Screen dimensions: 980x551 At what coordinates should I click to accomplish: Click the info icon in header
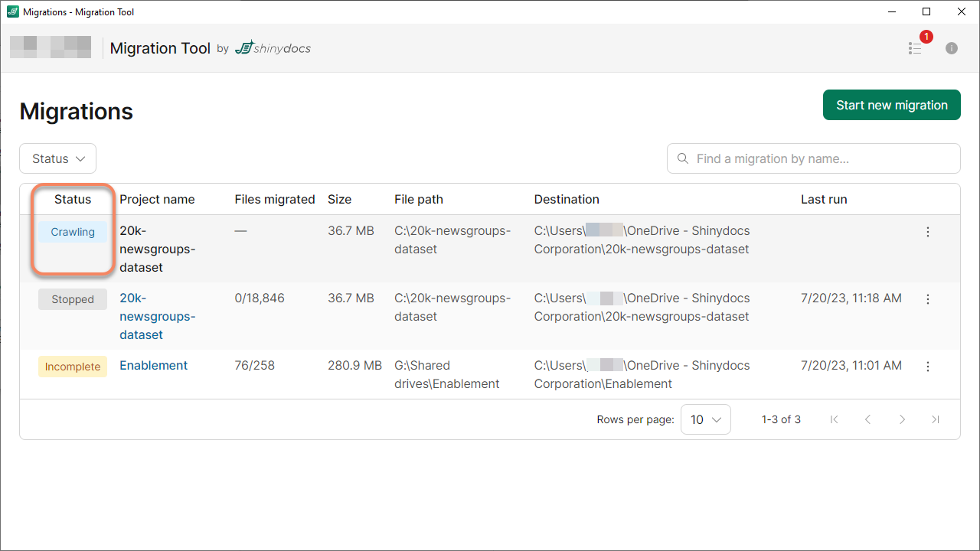[952, 48]
